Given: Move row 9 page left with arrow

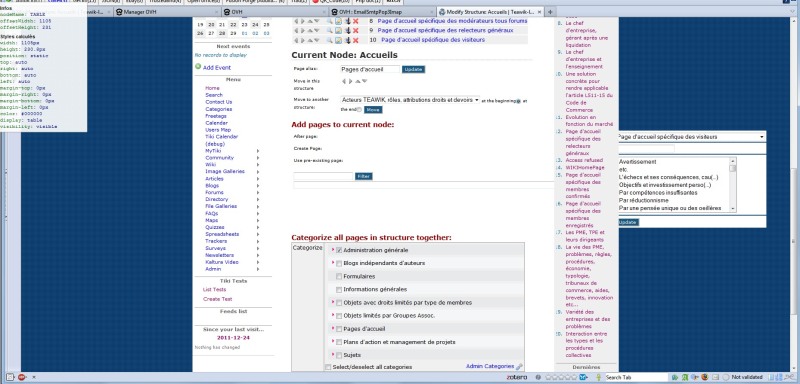Looking at the screenshot, I should (x=296, y=30).
